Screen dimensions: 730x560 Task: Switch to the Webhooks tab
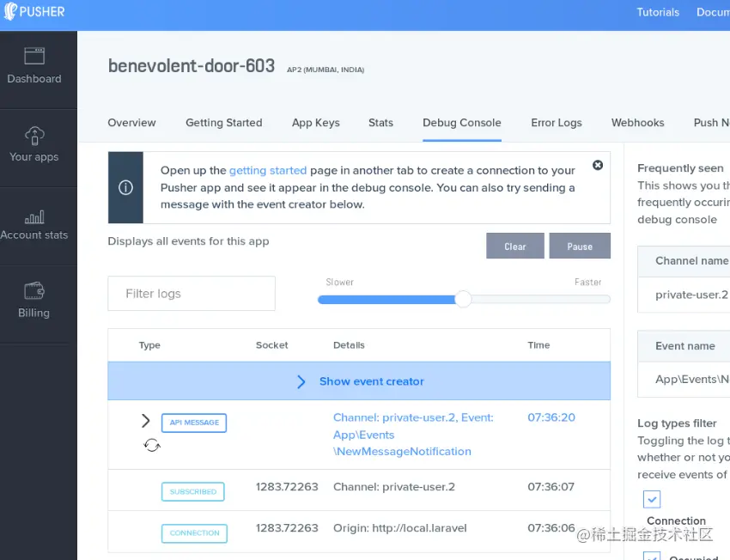point(638,123)
